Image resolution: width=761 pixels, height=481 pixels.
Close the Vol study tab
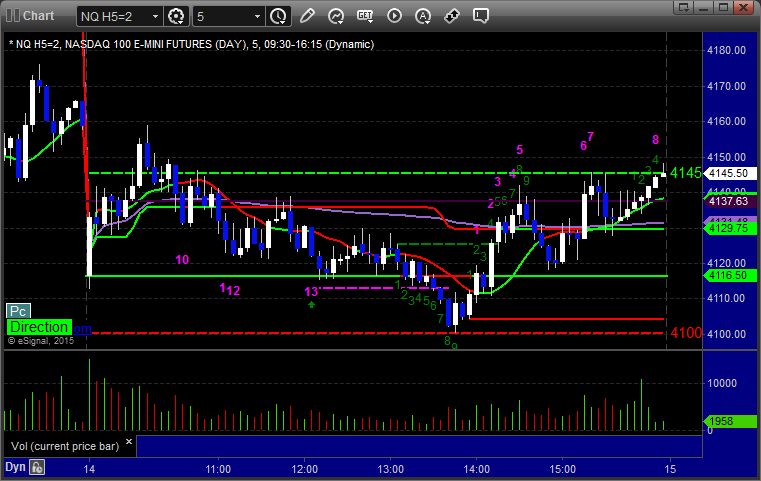(x=129, y=442)
